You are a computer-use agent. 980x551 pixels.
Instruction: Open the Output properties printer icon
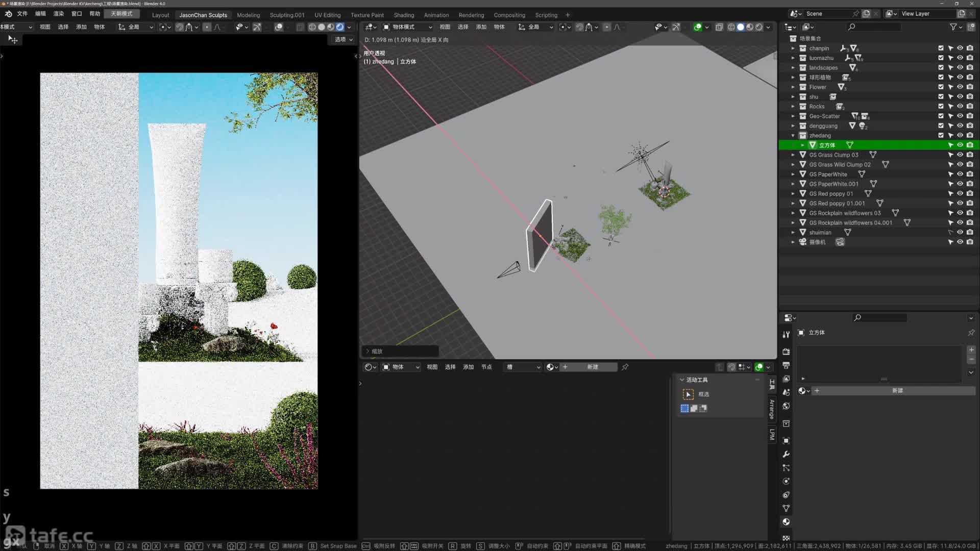(x=786, y=365)
